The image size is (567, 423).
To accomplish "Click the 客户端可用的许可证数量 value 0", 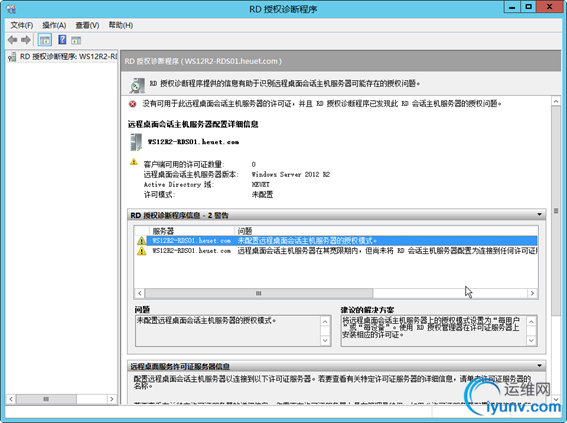I will (x=253, y=164).
